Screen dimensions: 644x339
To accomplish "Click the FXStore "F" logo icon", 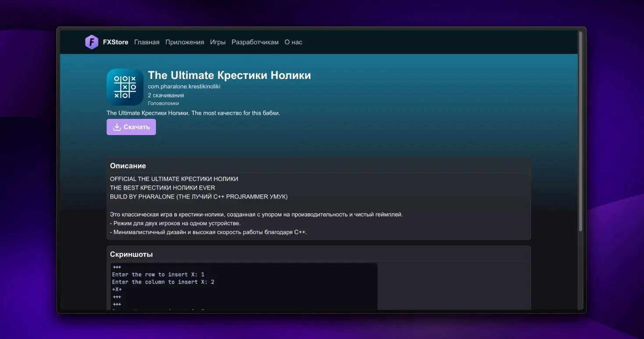I will pyautogui.click(x=92, y=42).
